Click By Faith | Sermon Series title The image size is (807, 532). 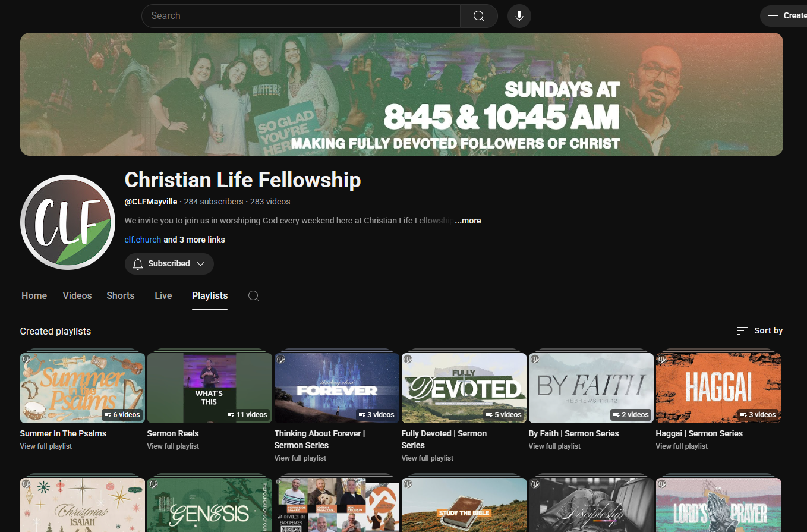tap(574, 433)
